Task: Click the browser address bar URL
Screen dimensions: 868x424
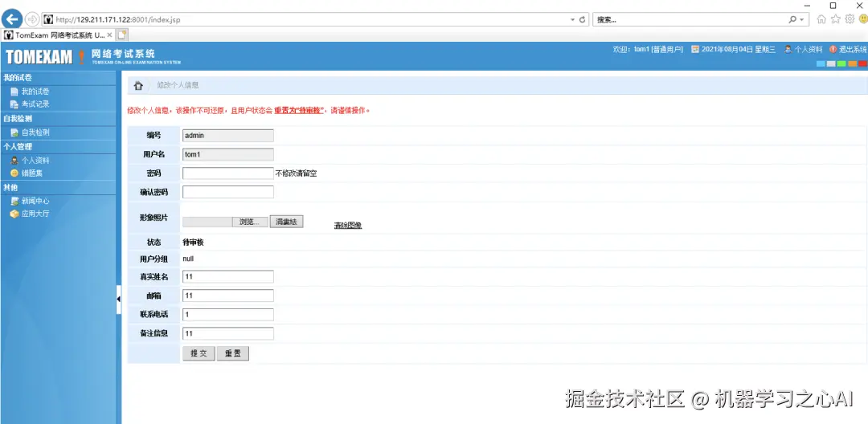Action: (118, 20)
